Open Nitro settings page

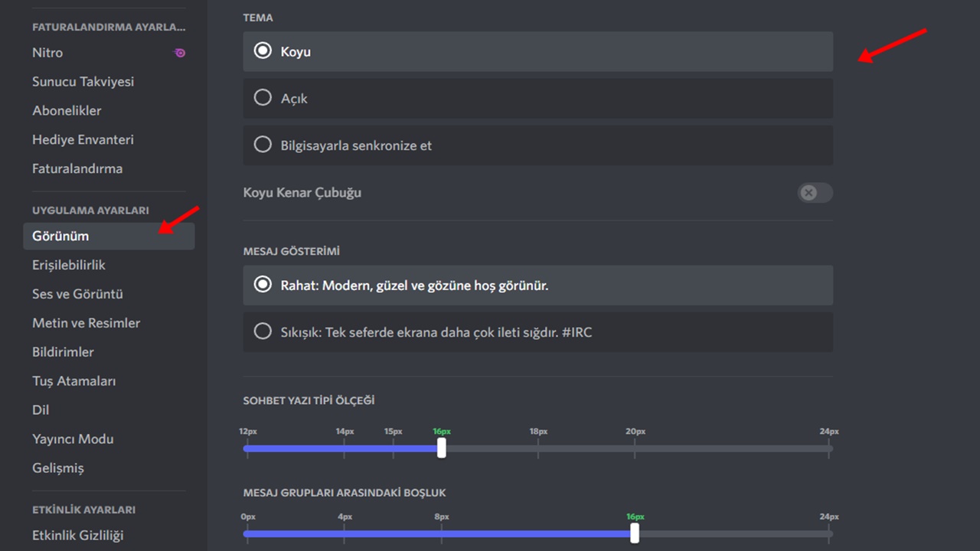pos(47,53)
